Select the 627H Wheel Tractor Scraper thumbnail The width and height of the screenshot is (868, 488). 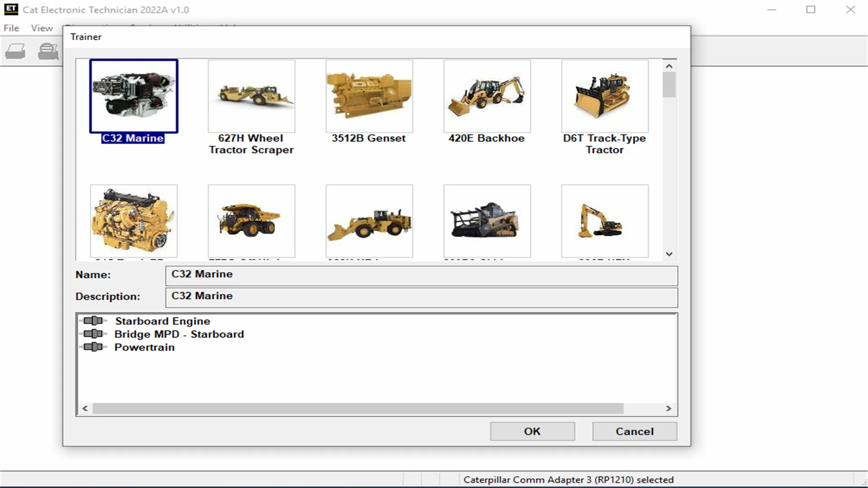[x=251, y=96]
